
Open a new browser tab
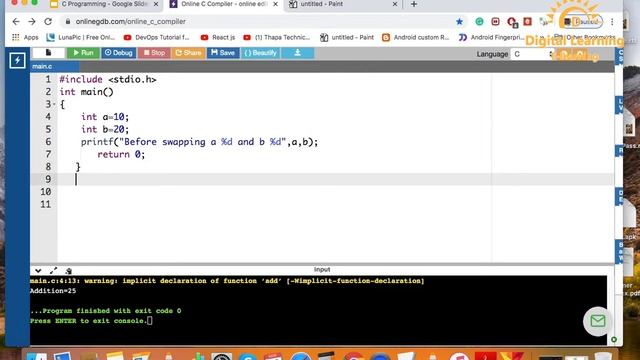[x=414, y=4]
